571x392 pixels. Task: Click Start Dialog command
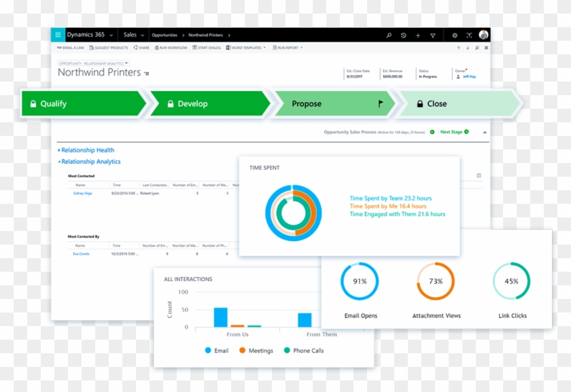pyautogui.click(x=207, y=48)
